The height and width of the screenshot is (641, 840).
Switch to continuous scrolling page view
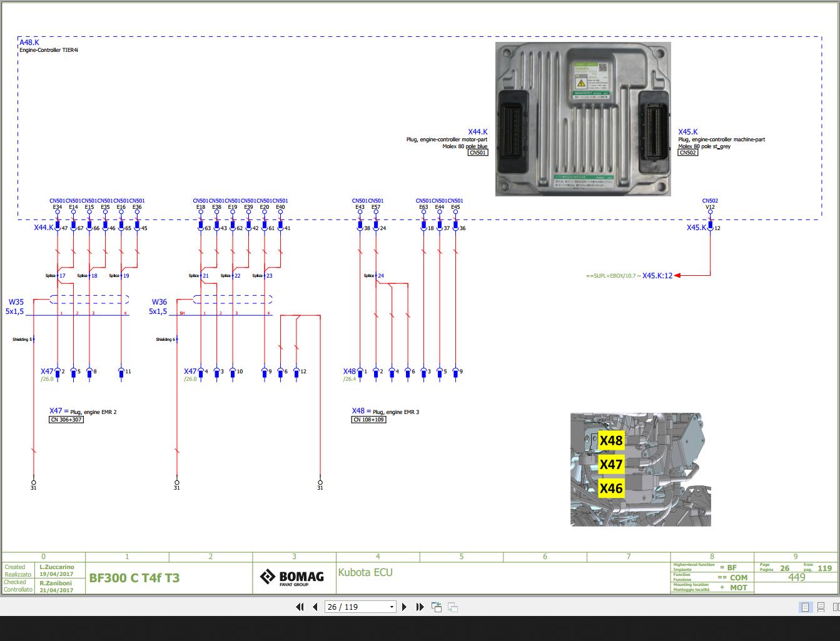coord(820,607)
